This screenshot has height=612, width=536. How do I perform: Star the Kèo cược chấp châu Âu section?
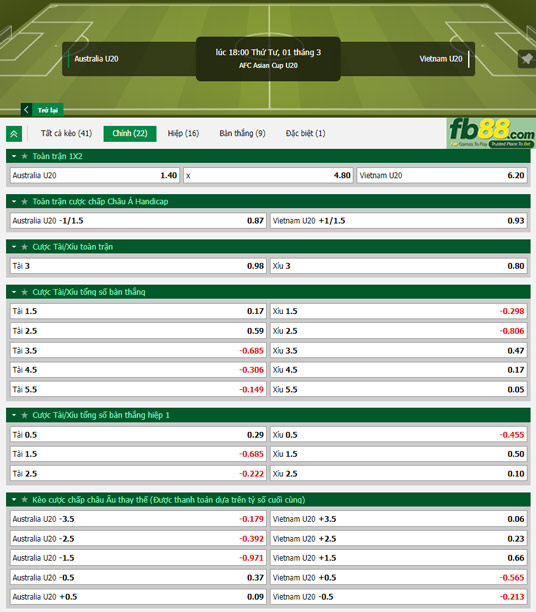25,500
